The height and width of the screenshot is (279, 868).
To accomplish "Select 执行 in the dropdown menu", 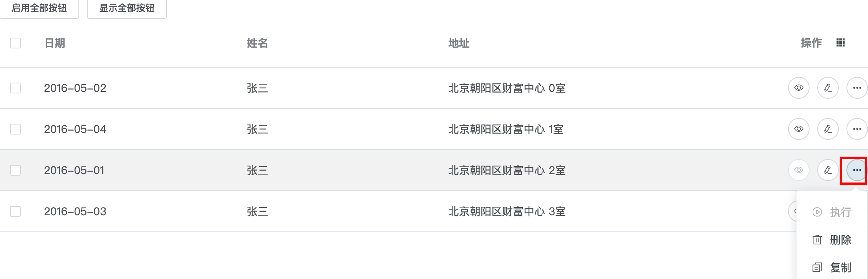I will [832, 212].
